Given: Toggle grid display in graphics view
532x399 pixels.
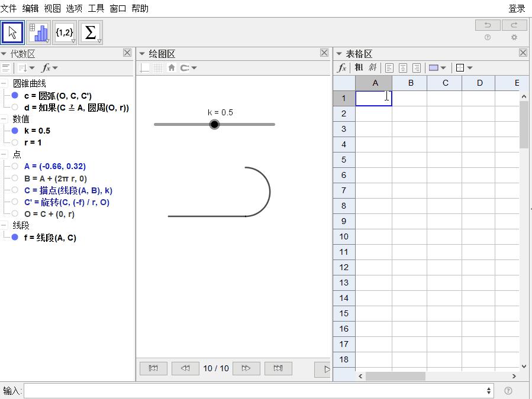Looking at the screenshot, I should (x=158, y=68).
